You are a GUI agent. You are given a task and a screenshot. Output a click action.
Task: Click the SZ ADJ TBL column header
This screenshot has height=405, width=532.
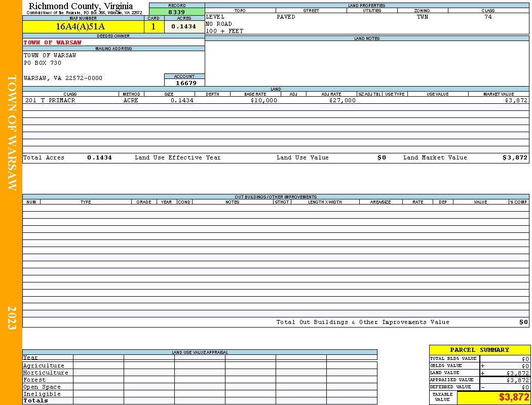point(369,94)
